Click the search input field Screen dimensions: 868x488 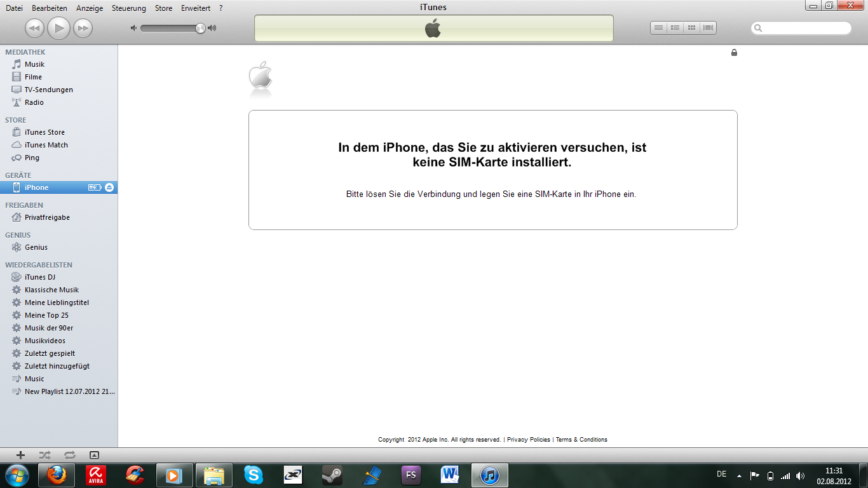click(801, 28)
